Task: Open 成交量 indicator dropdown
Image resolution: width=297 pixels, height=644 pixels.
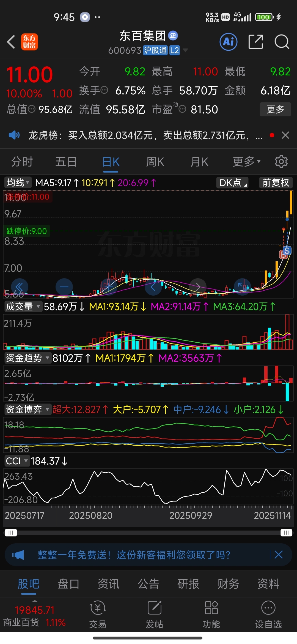Action: (x=23, y=306)
